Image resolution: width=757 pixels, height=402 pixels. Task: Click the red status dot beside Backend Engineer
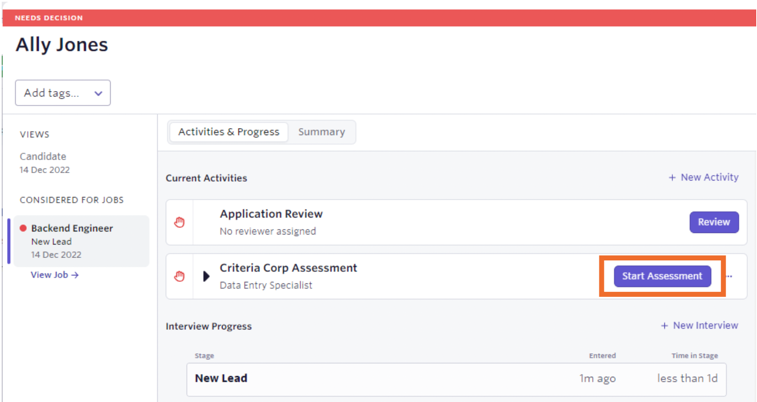(x=23, y=228)
